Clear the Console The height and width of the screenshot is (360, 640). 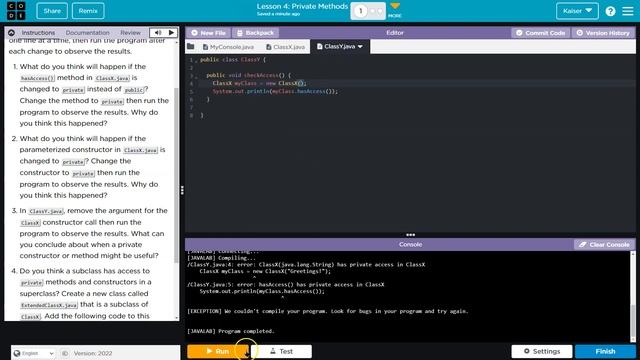604,244
